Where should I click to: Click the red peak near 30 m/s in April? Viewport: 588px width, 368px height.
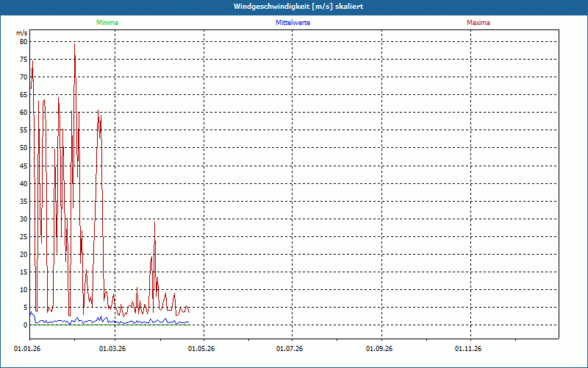click(x=154, y=222)
